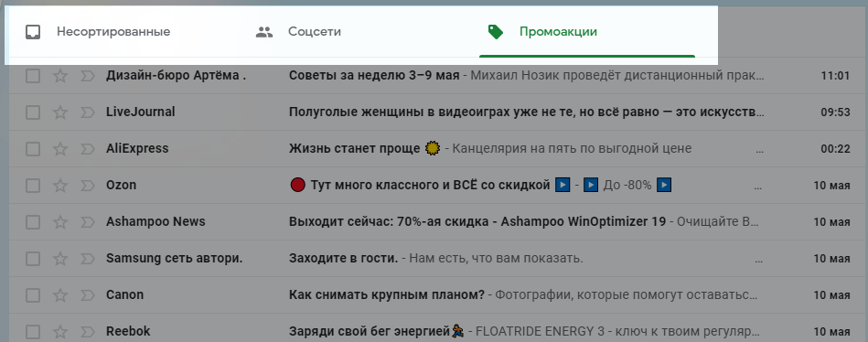The height and width of the screenshot is (342, 868).
Task: Click the Промоакции tag icon
Action: [496, 32]
